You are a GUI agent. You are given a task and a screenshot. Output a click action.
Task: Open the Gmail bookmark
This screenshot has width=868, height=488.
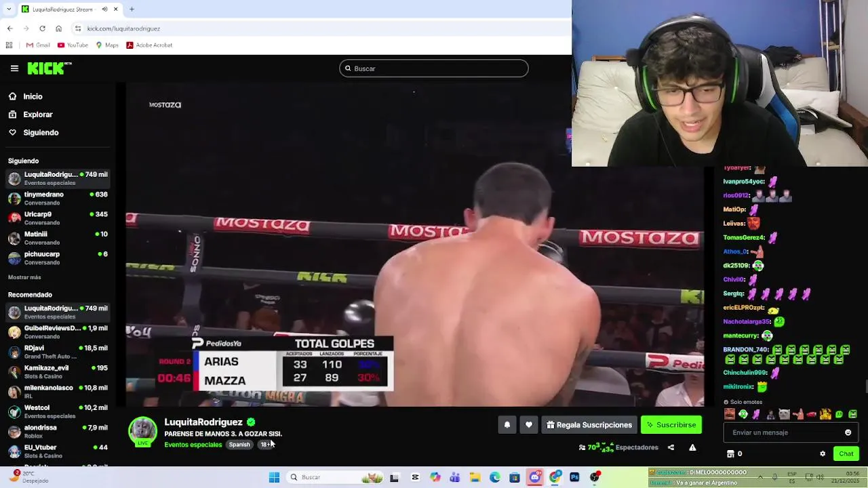[38, 45]
